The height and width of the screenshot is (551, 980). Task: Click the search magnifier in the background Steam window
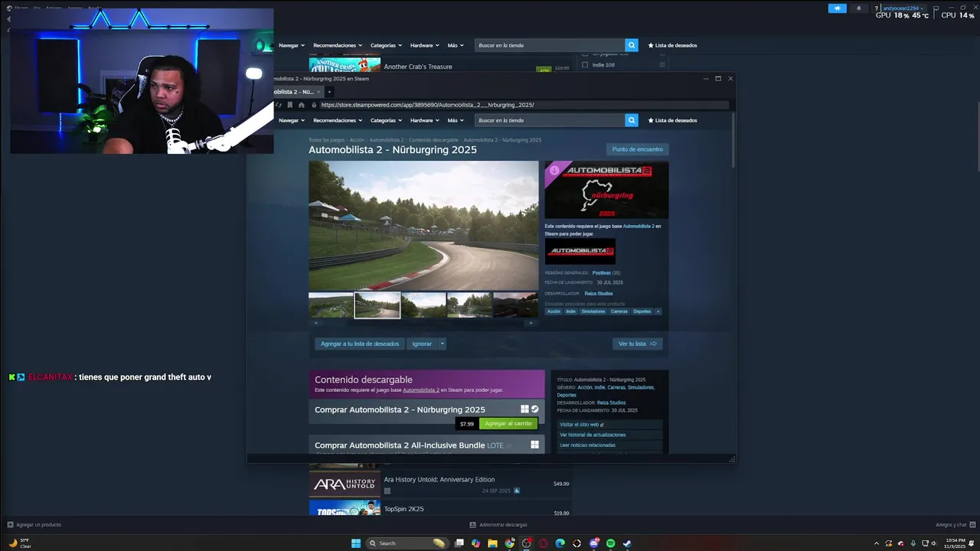click(632, 45)
